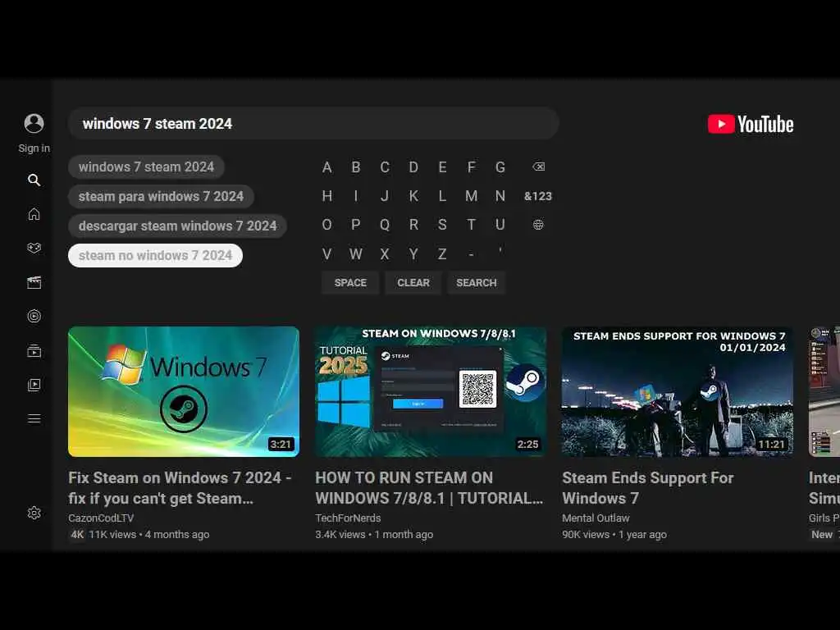Click channel name Mental Outlaw

596,518
